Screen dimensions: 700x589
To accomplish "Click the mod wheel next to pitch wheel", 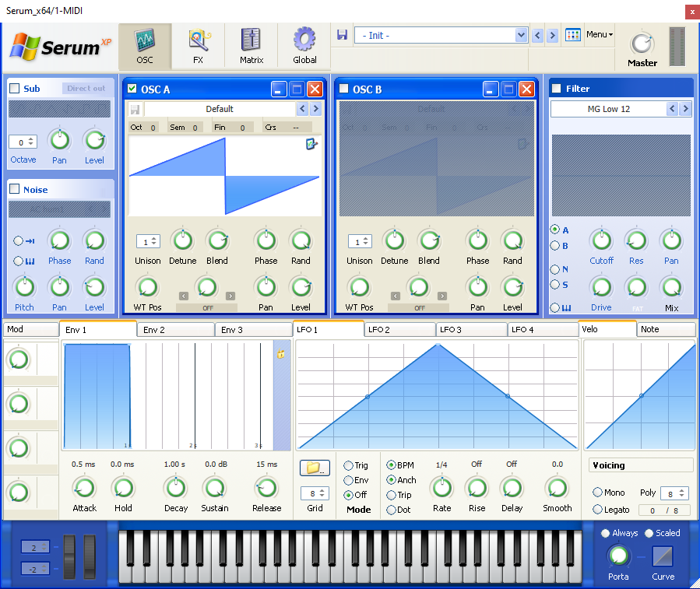I will 90,556.
